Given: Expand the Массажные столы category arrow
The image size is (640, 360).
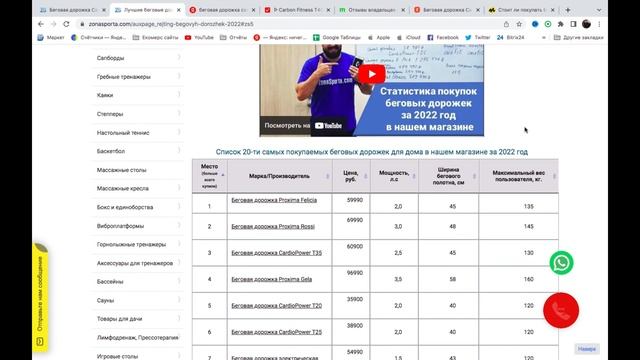Looking at the screenshot, I should (179, 169).
